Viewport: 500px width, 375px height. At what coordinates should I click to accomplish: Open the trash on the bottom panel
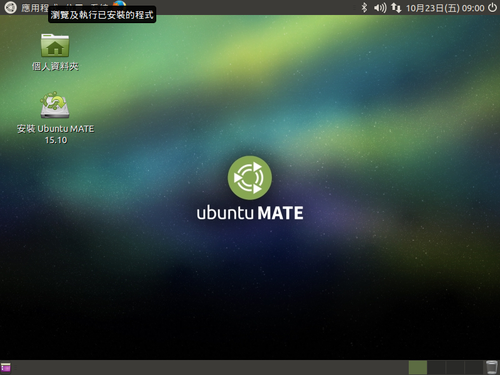click(x=491, y=367)
